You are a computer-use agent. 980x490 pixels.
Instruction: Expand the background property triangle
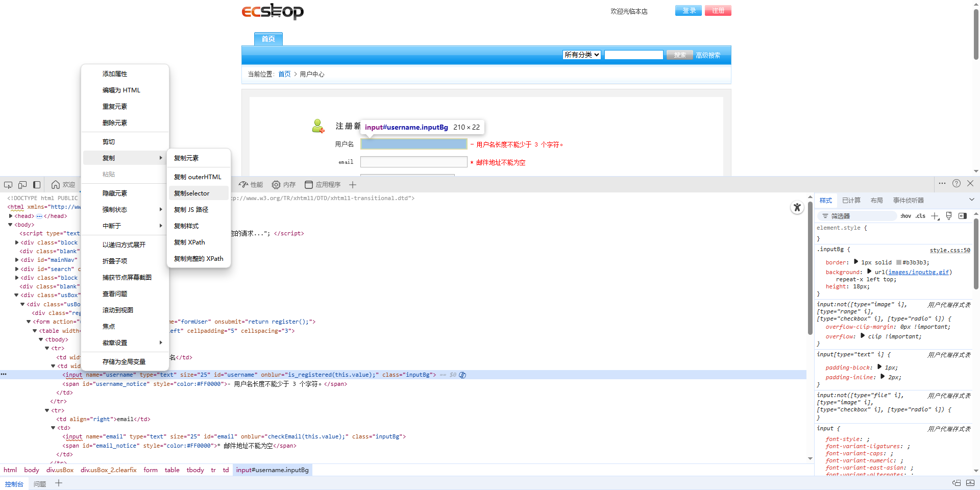point(869,271)
